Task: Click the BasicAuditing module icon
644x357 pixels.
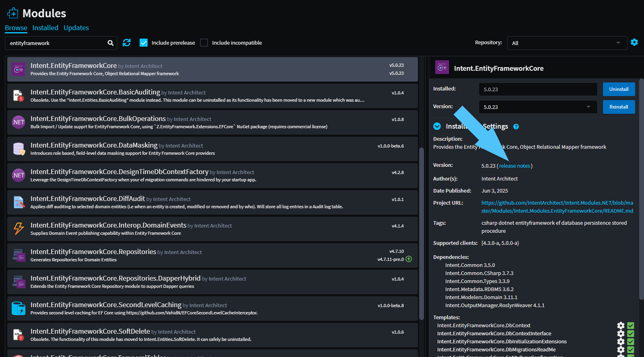Action: pos(19,96)
